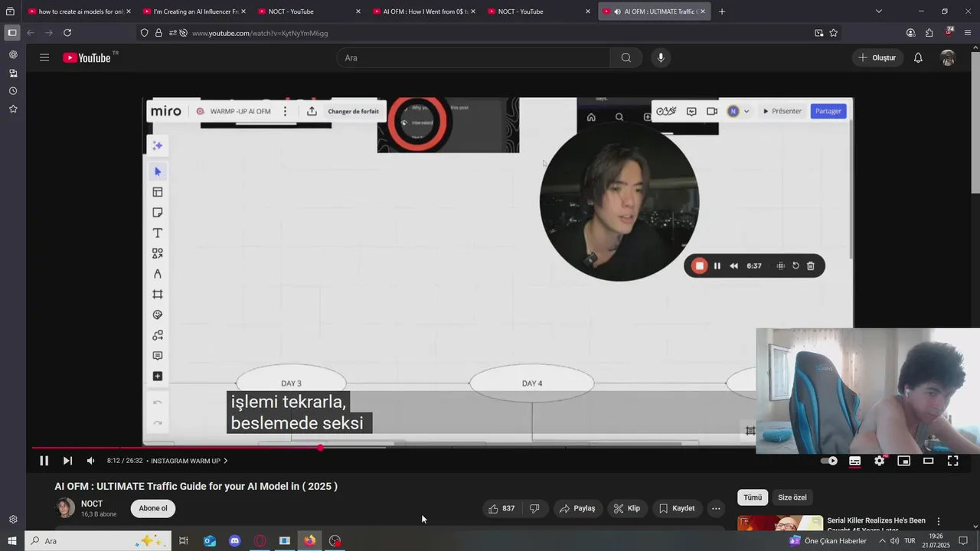This screenshot has height=551, width=980.
Task: Show hidden system tray icons chevron
Action: click(x=882, y=541)
